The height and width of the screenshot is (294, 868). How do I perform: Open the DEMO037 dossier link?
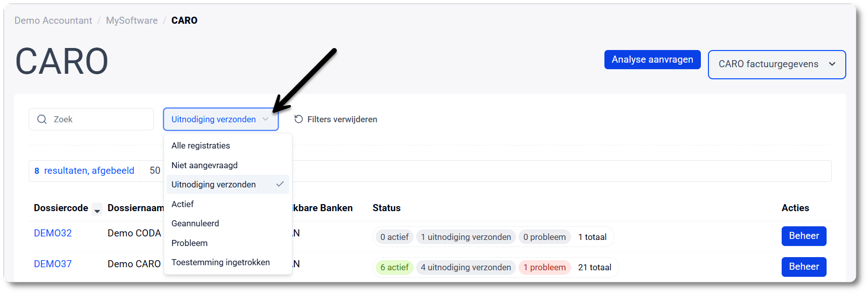[x=53, y=264]
